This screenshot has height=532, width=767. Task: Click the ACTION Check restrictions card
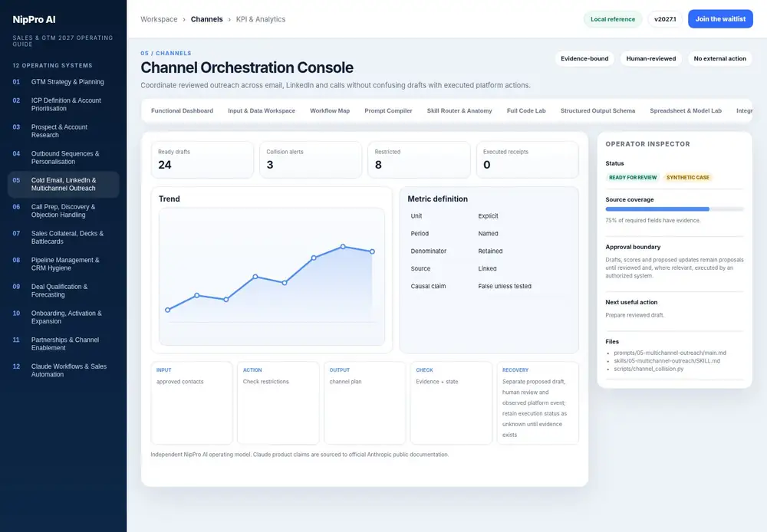pos(278,403)
